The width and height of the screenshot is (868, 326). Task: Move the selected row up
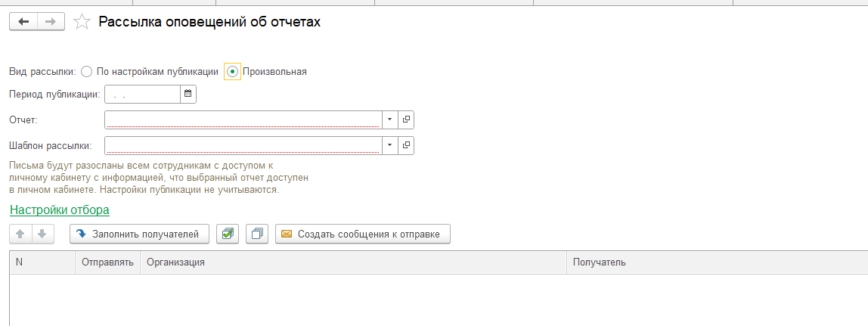point(20,234)
